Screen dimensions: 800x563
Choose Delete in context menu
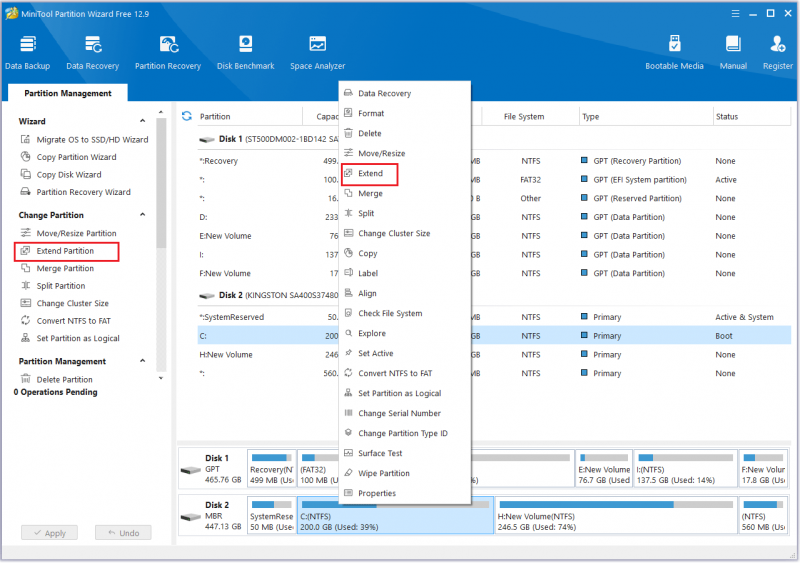click(405, 133)
